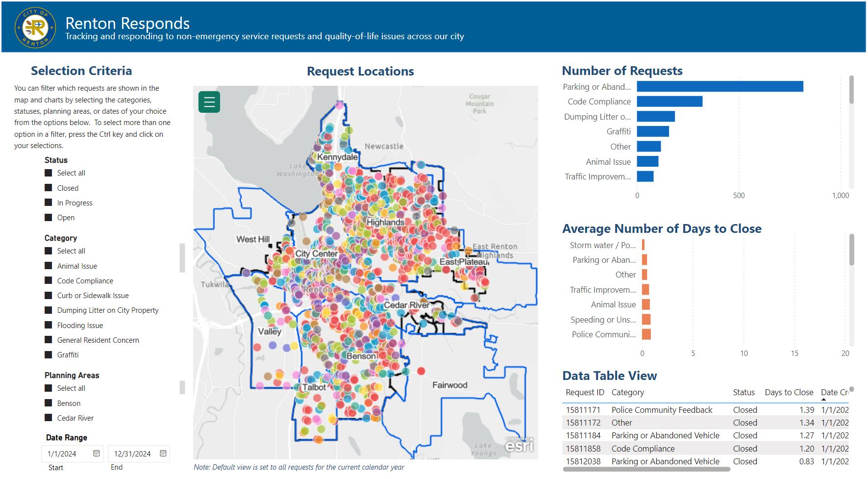Select the Storm water days-to-close bar
Viewport: 868px width, 479px height.
point(643,245)
